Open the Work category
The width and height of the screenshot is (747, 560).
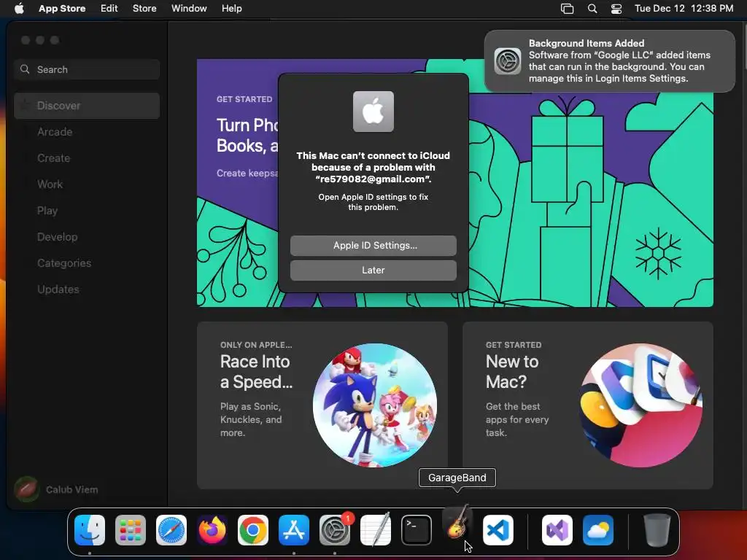point(87,184)
